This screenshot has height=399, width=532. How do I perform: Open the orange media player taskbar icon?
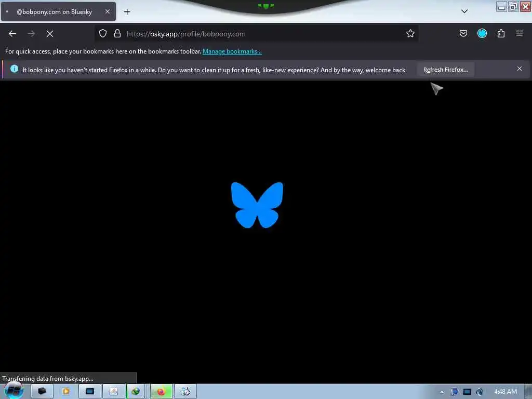coord(65,392)
